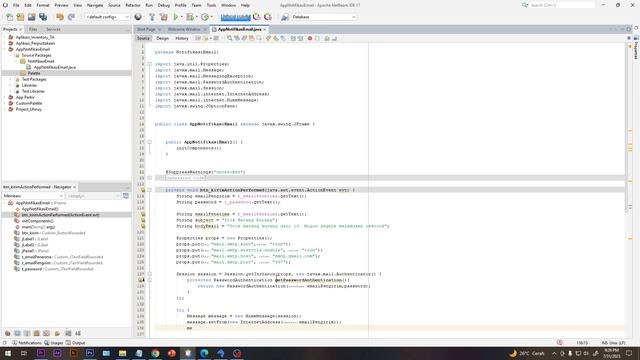640x360 pixels.
Task: Click the Profile Project clock icon
Action: pyautogui.click(x=205, y=17)
